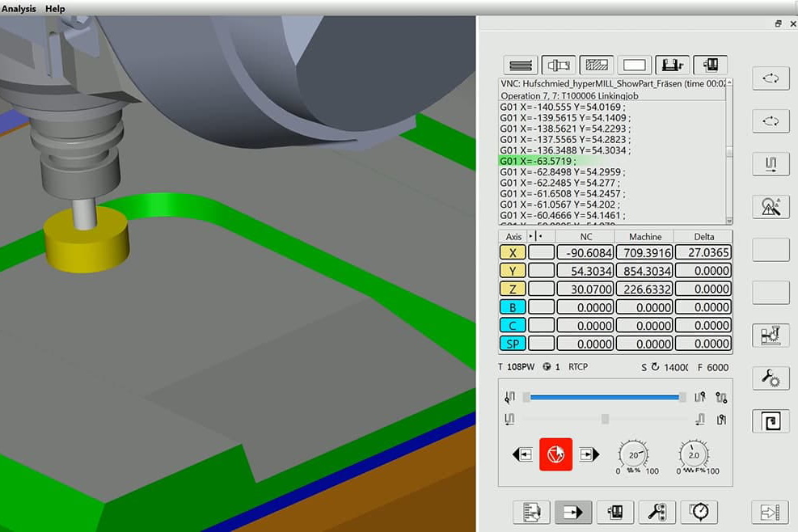Open the second arrow dropdown beside Axis header
The width and height of the screenshot is (798, 532).
click(x=541, y=236)
